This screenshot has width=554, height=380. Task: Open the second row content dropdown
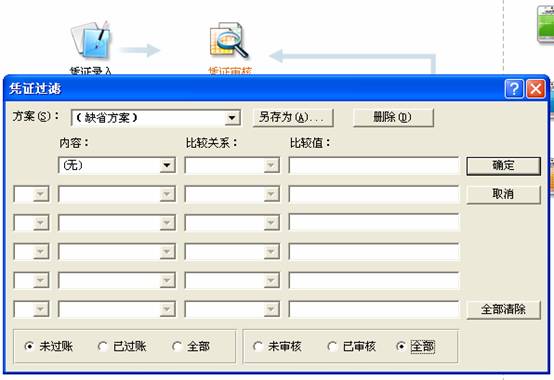(x=167, y=194)
